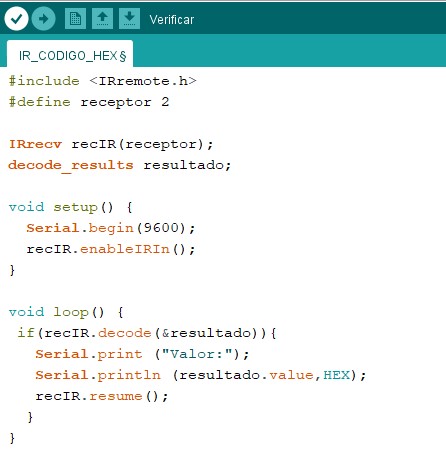Screen dimensions: 446x451
Task: Open a sketch with up-arrow icon
Action: click(102, 19)
